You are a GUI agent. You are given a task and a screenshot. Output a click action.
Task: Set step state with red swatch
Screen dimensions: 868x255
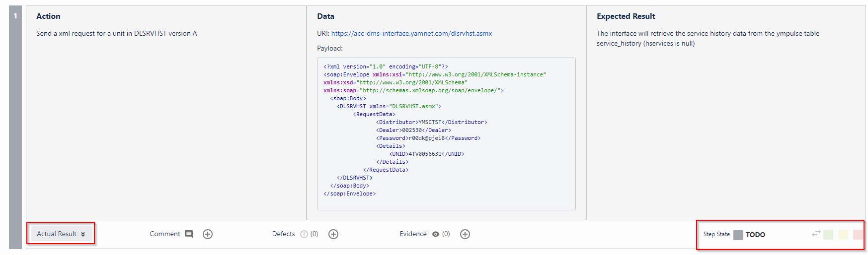click(858, 235)
